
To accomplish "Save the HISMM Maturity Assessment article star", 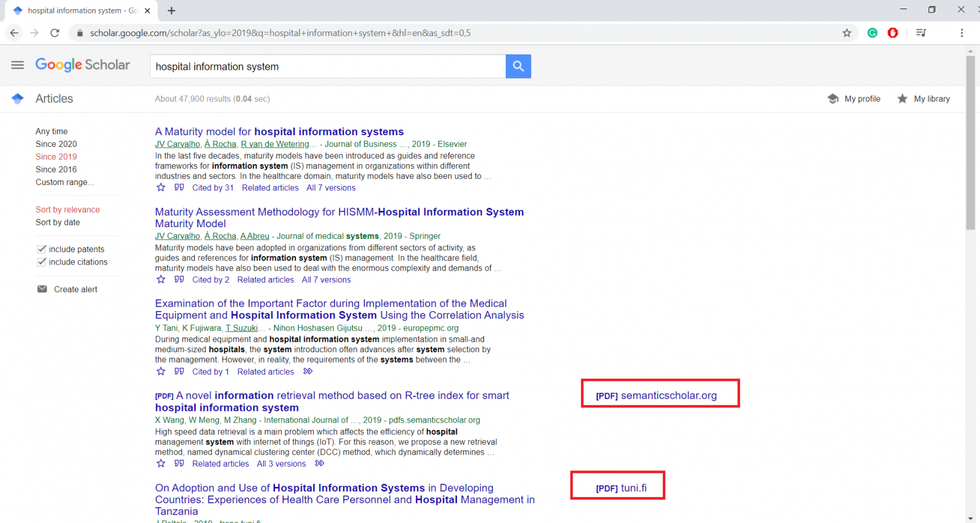I will coord(161,279).
